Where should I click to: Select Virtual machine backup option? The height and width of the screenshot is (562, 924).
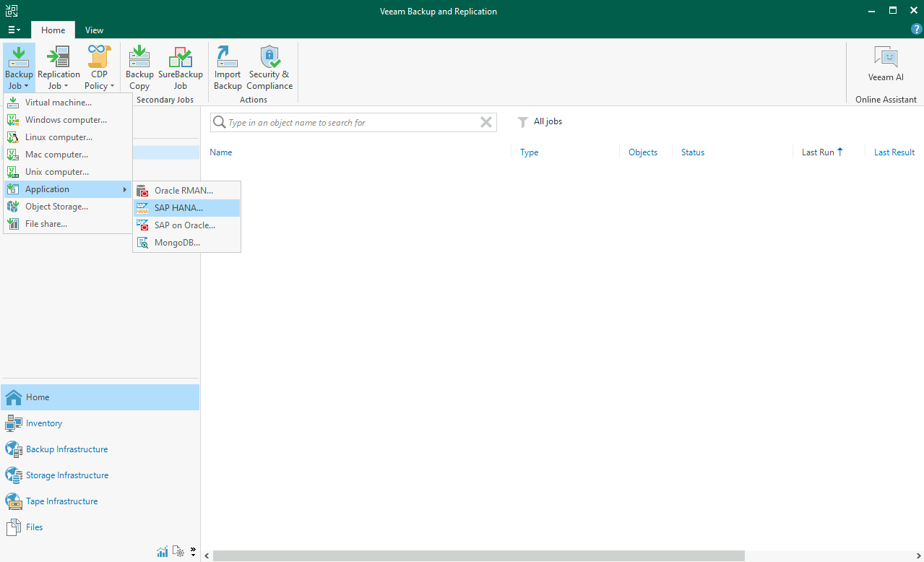click(x=58, y=103)
